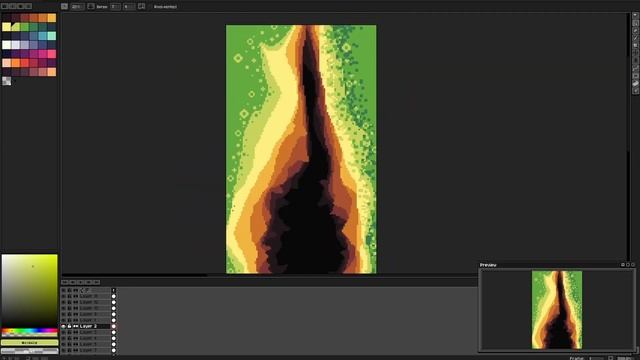Pick the hot pink palette swatch
Screen dimensions: 640x360
point(51,53)
